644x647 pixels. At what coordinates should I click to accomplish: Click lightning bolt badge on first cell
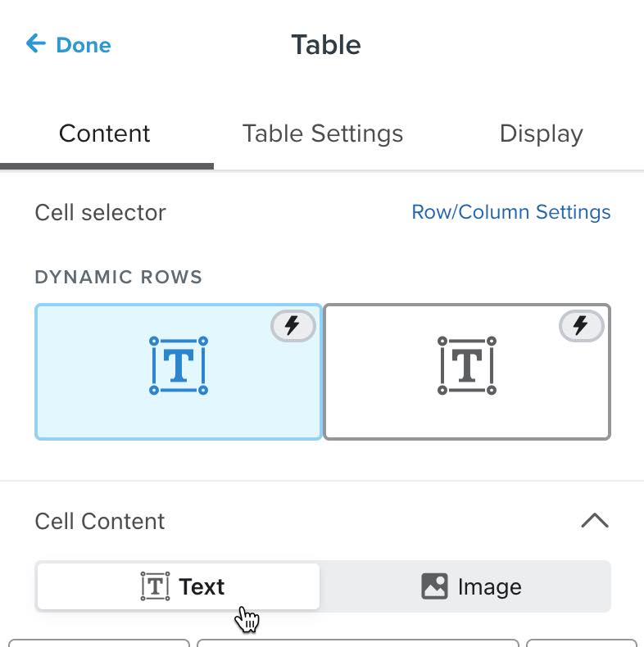(293, 326)
